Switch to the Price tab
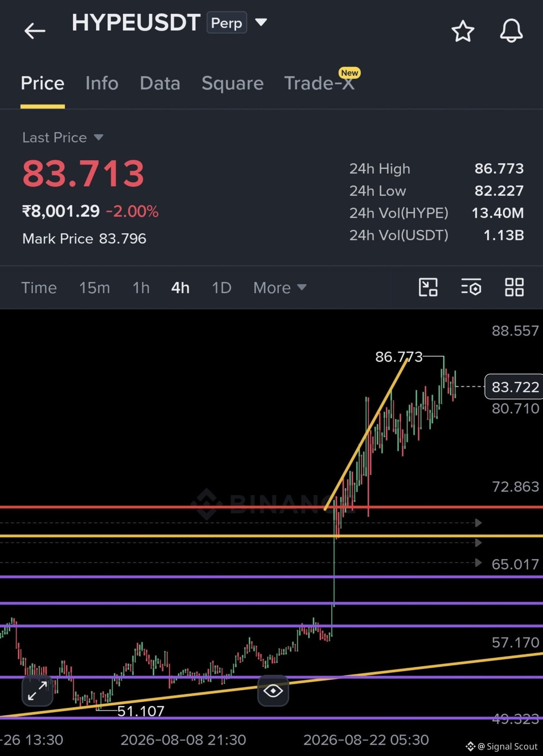Screen dimensions: 543x756 (42, 83)
